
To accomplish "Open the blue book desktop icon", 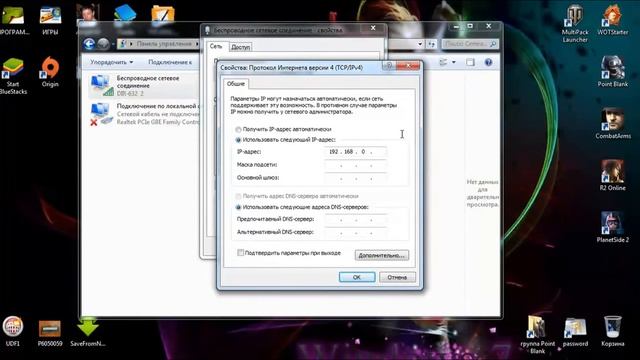I will click(125, 13).
